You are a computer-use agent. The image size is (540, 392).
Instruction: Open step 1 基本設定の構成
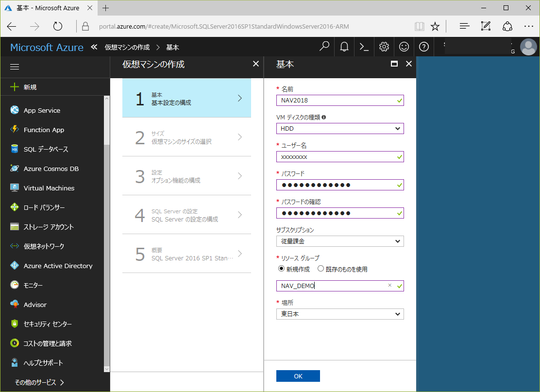point(186,98)
